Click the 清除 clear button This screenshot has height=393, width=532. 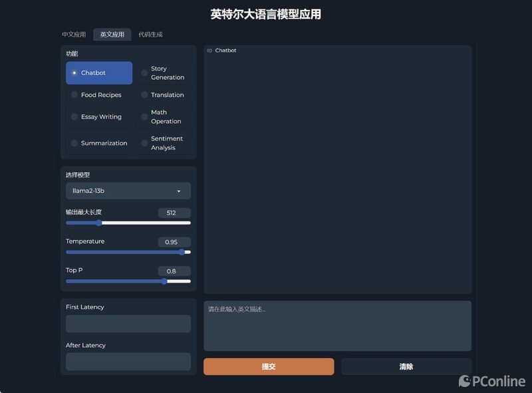406,366
